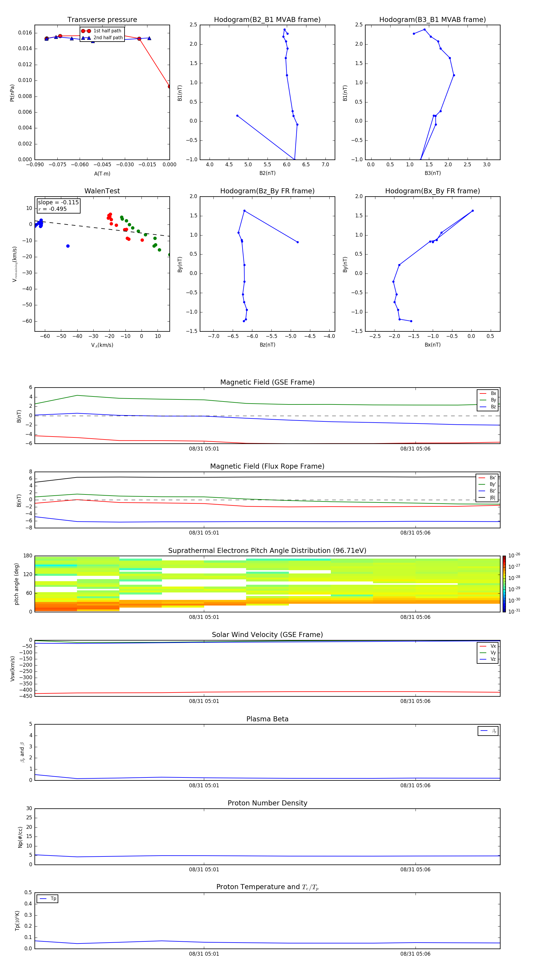Screen dimensions: 535x980
Task: Click the "Pt(nPa)" y-axis label
Action: click(12, 93)
